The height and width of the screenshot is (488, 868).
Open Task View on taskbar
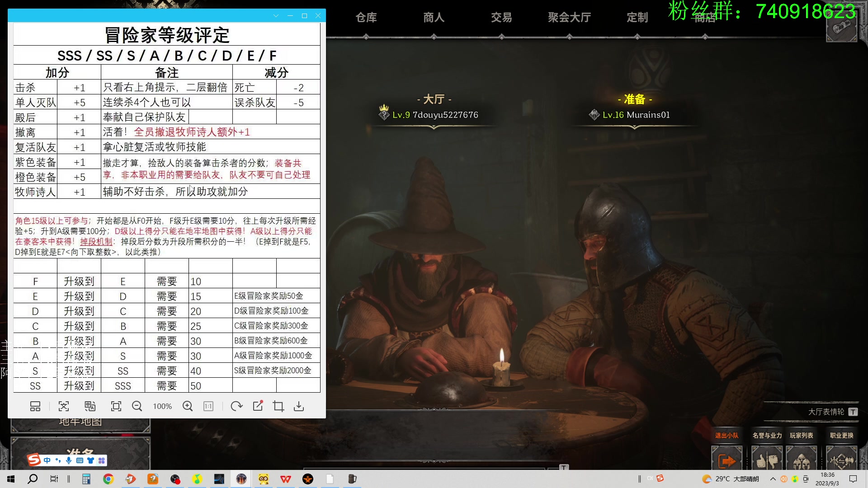[54, 479]
